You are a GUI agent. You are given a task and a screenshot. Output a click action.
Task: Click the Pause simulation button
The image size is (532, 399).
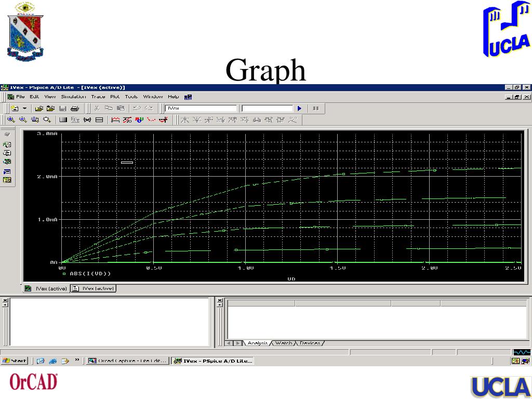coord(315,108)
